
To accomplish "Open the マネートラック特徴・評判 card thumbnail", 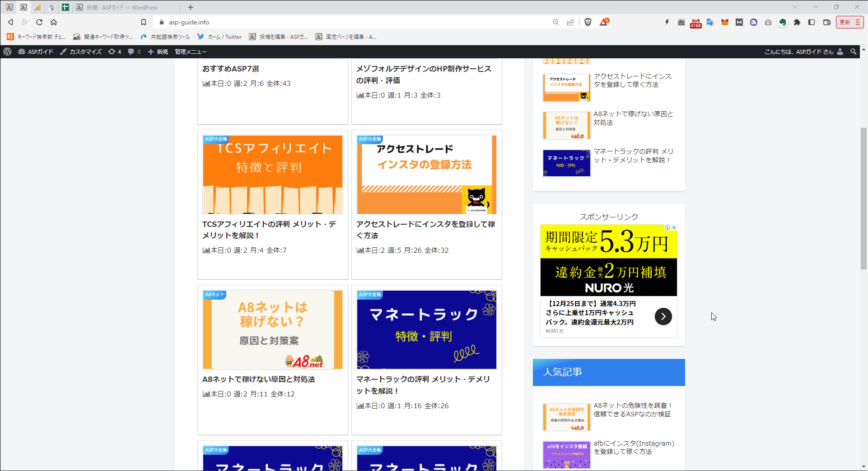I will [x=426, y=330].
